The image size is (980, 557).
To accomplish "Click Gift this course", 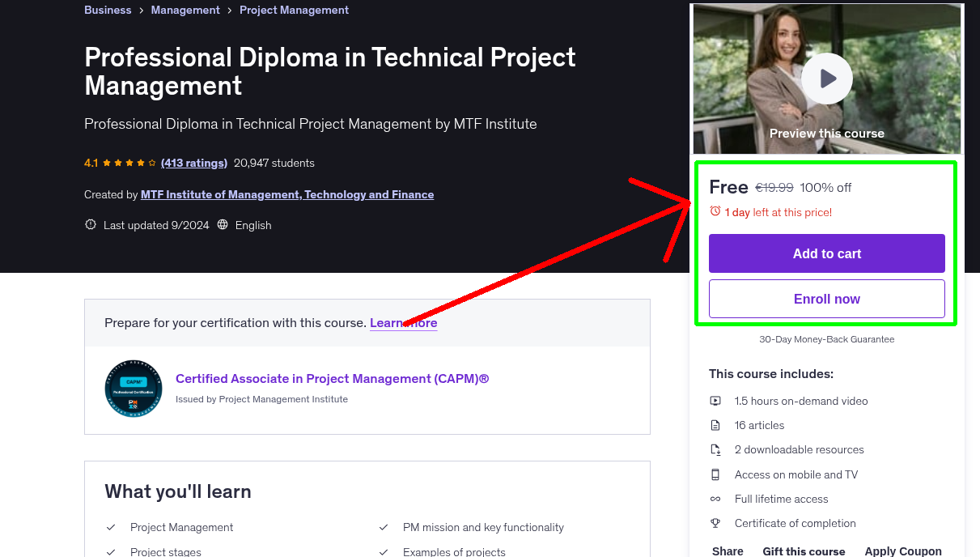I will [x=804, y=551].
